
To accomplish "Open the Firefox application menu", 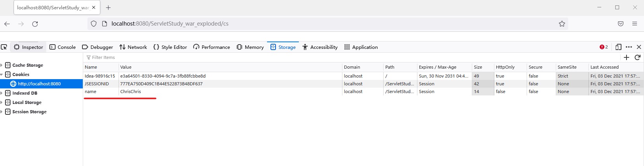I will [635, 24].
